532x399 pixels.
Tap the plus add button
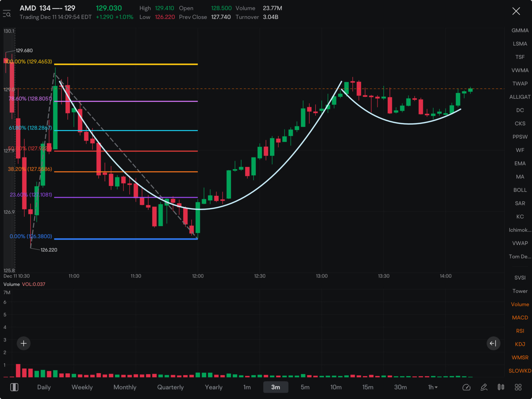(24, 343)
